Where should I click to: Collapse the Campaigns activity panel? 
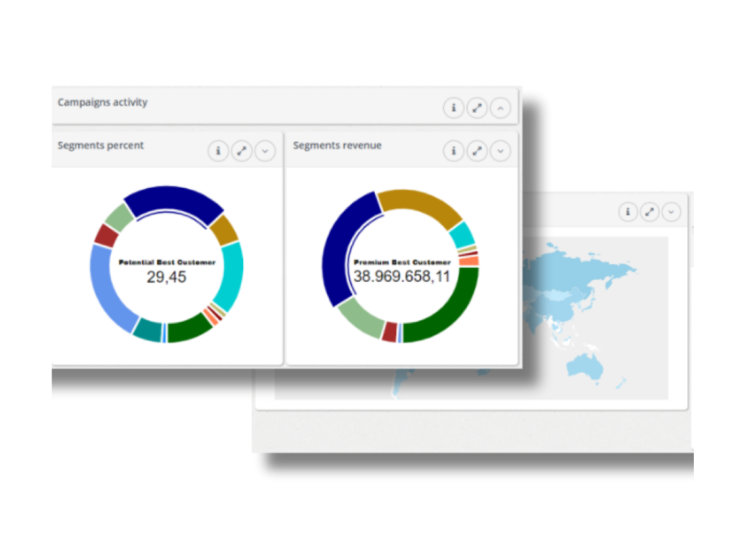click(x=501, y=107)
